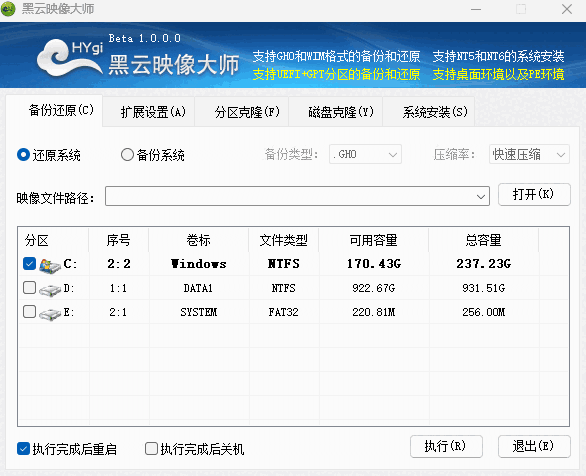Minimize the 黑云映像大师 window
Screen dimensions: 586x476
pos(476,9)
